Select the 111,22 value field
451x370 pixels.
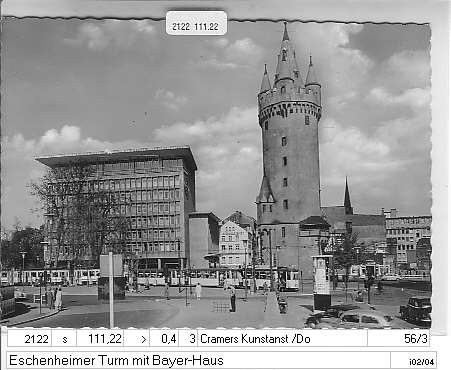100,339
